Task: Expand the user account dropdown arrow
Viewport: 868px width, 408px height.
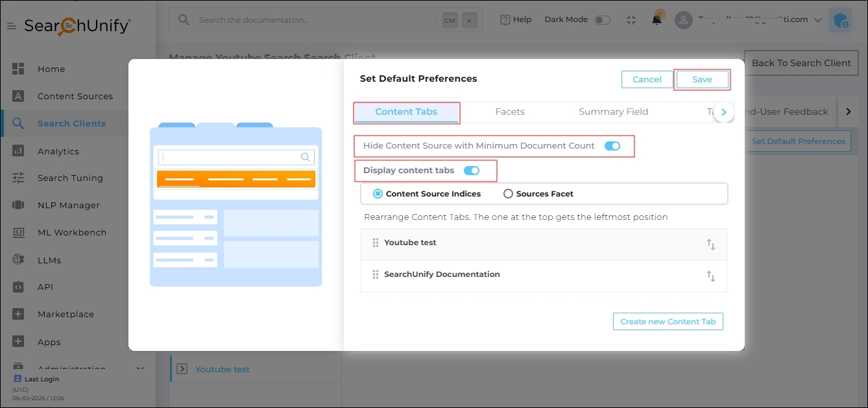Action: click(x=817, y=20)
